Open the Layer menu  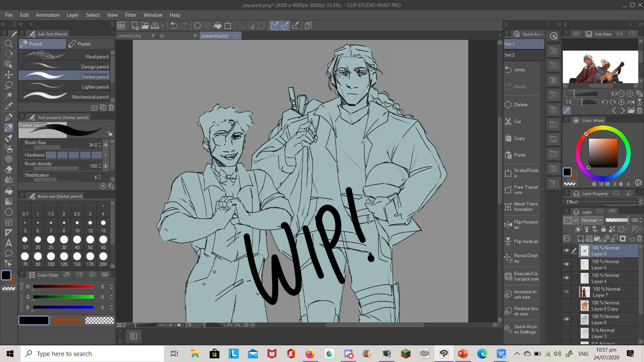click(72, 15)
